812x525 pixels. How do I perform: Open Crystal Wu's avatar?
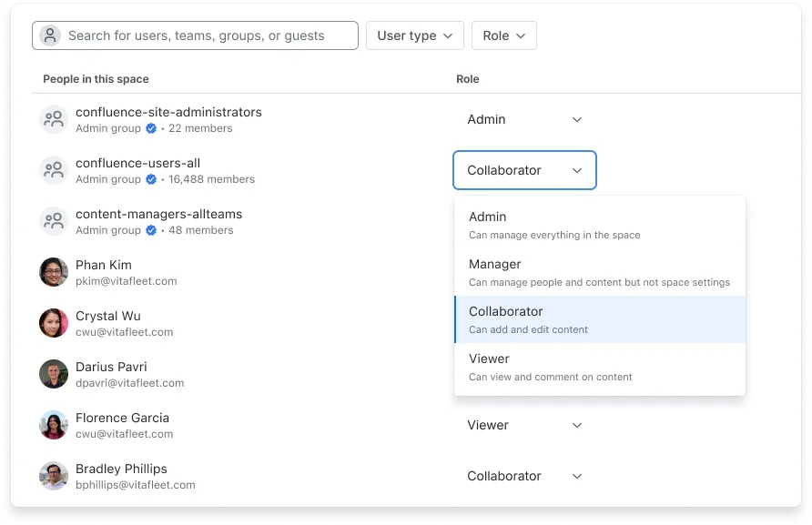click(54, 323)
